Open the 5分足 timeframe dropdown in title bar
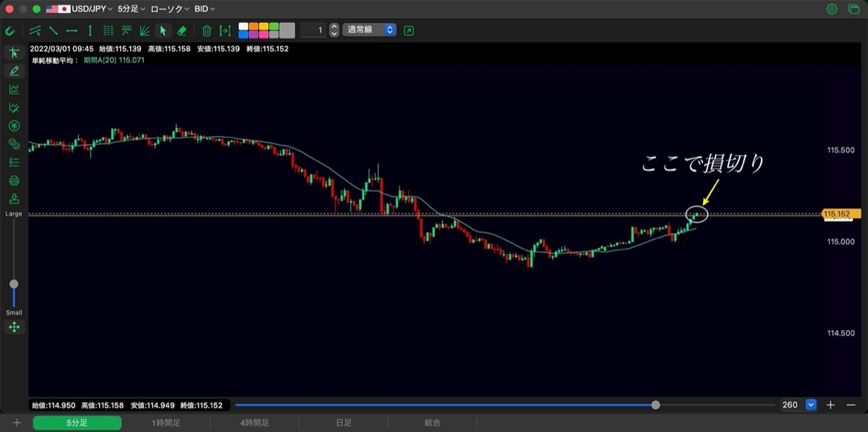Image resolution: width=868 pixels, height=432 pixels. [x=131, y=9]
